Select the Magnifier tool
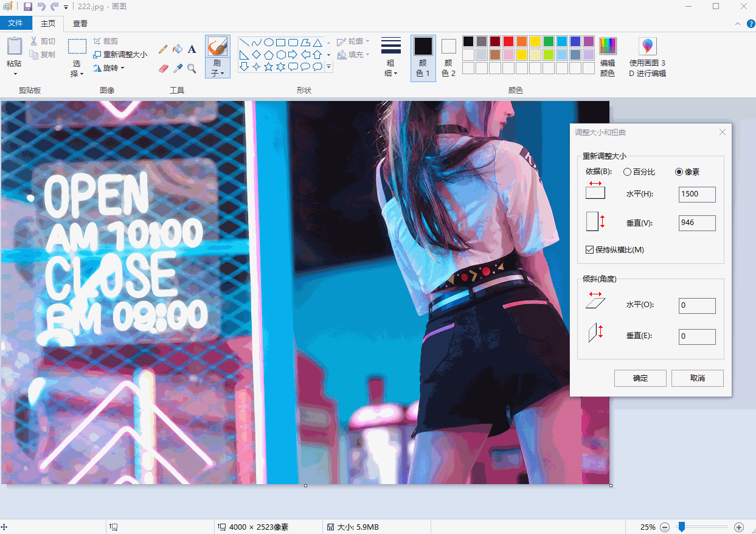 coord(192,69)
